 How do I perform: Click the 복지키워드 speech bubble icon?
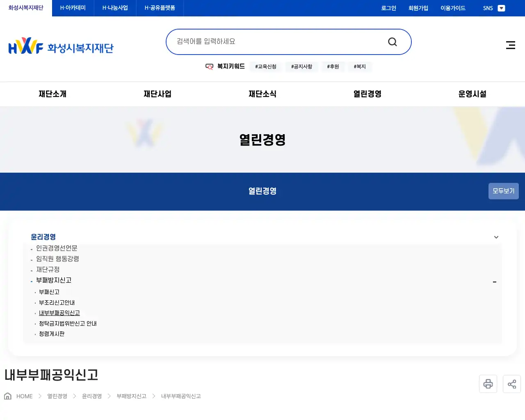click(209, 66)
